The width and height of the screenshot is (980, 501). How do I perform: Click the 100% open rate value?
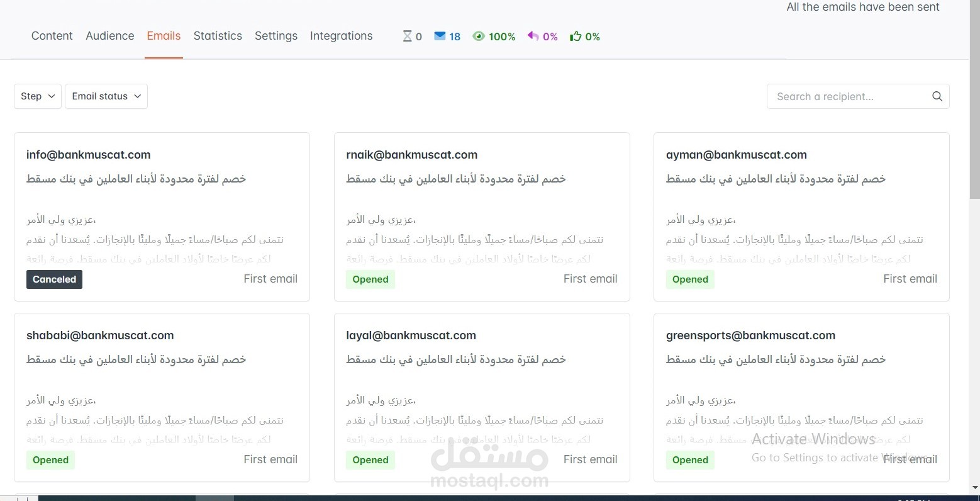[502, 37]
